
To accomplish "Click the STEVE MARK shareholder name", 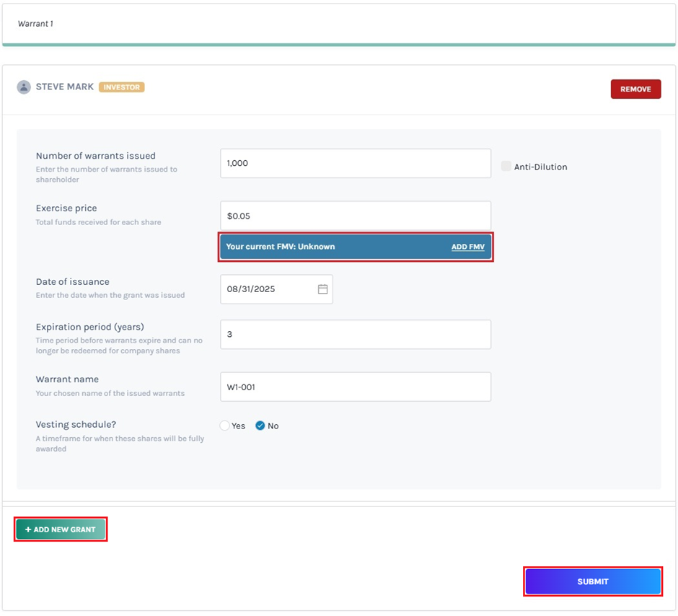I will (65, 87).
